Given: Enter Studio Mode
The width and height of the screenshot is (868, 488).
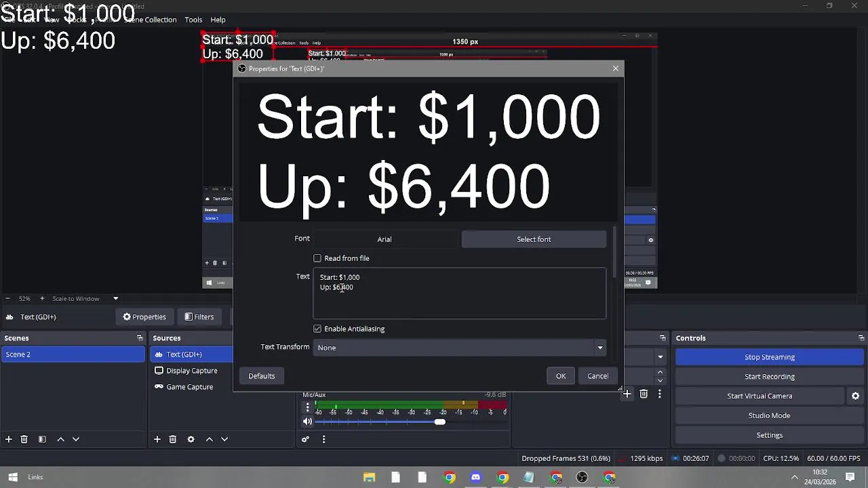Looking at the screenshot, I should point(770,415).
